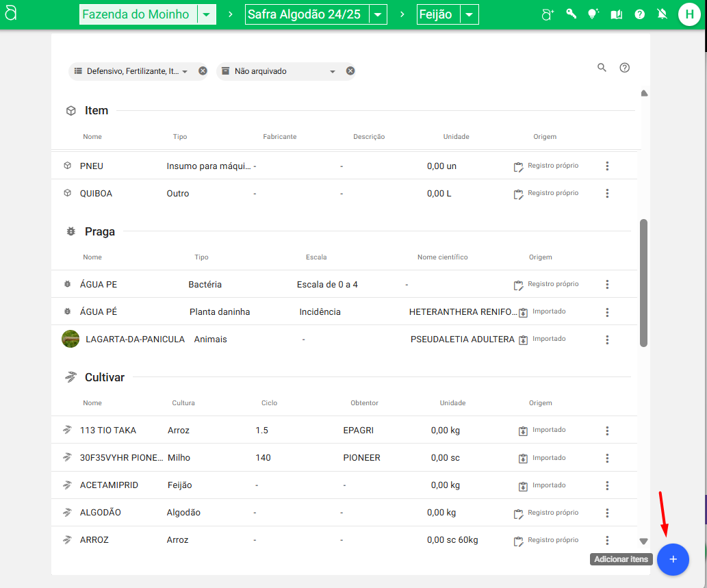This screenshot has width=707, height=588.
Task: Open the lightbulb tips icon
Action: tap(593, 14)
